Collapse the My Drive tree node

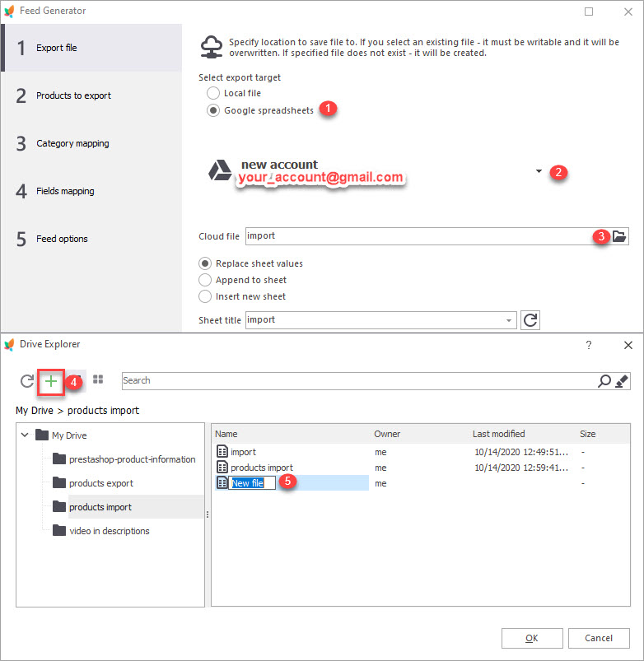click(x=25, y=435)
